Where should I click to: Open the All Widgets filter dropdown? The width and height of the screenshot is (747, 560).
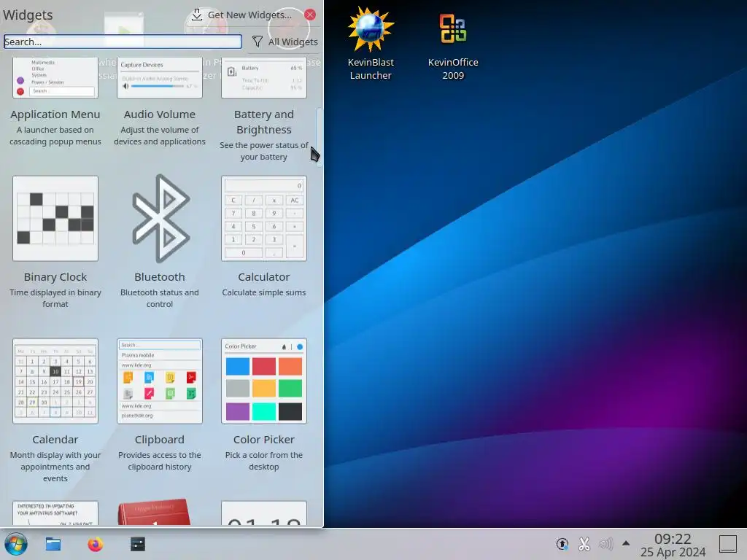[285, 42]
